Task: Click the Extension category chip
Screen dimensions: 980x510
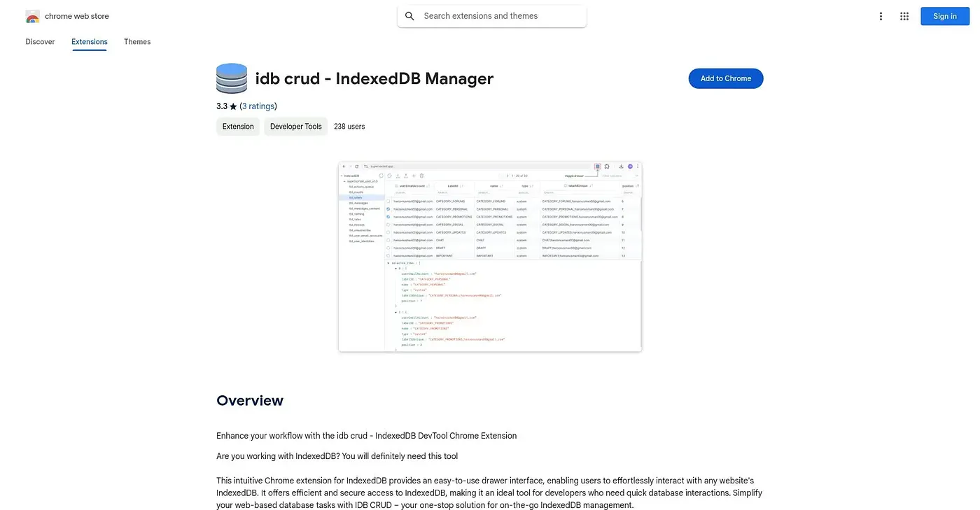Action: click(238, 127)
